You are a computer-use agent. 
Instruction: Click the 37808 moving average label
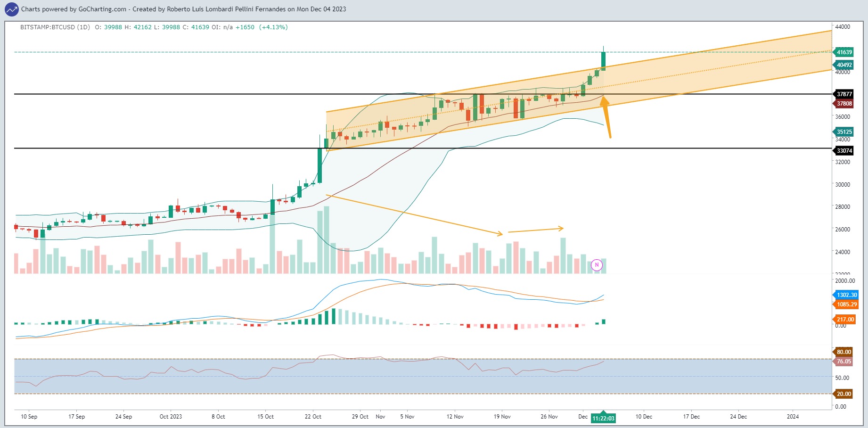[844, 104]
